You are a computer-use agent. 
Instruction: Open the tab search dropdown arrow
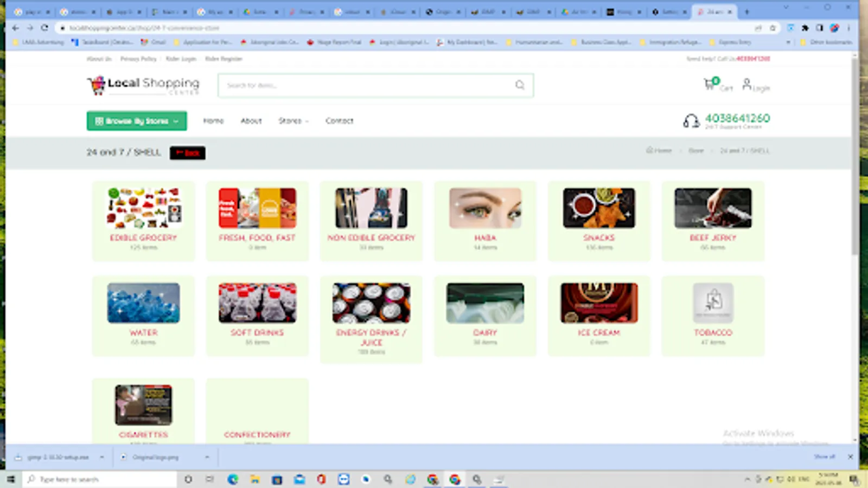(x=786, y=8)
